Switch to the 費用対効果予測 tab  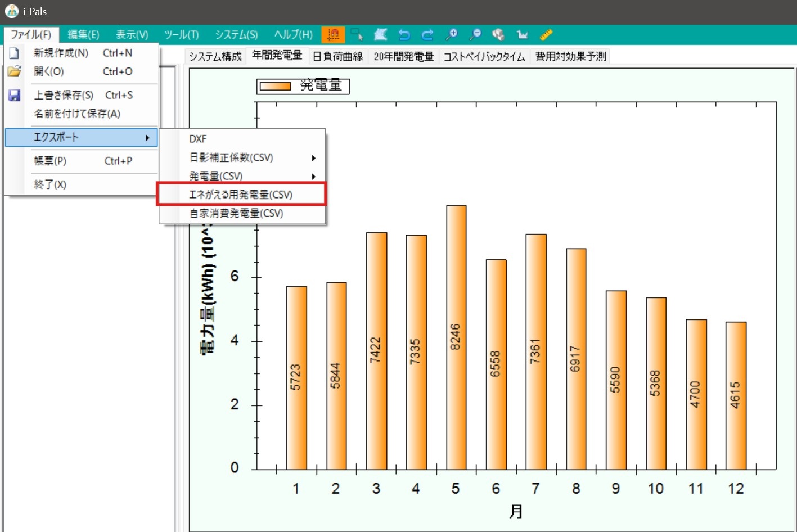point(570,56)
